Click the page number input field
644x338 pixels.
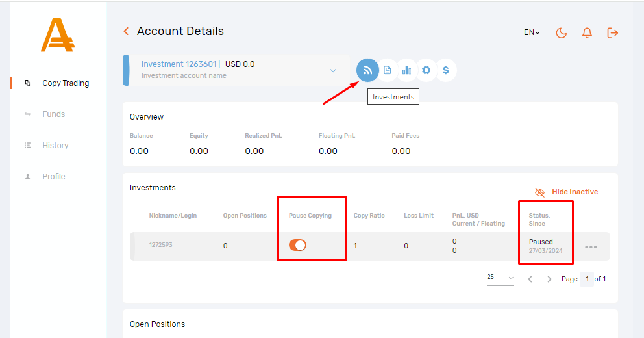[x=586, y=279]
